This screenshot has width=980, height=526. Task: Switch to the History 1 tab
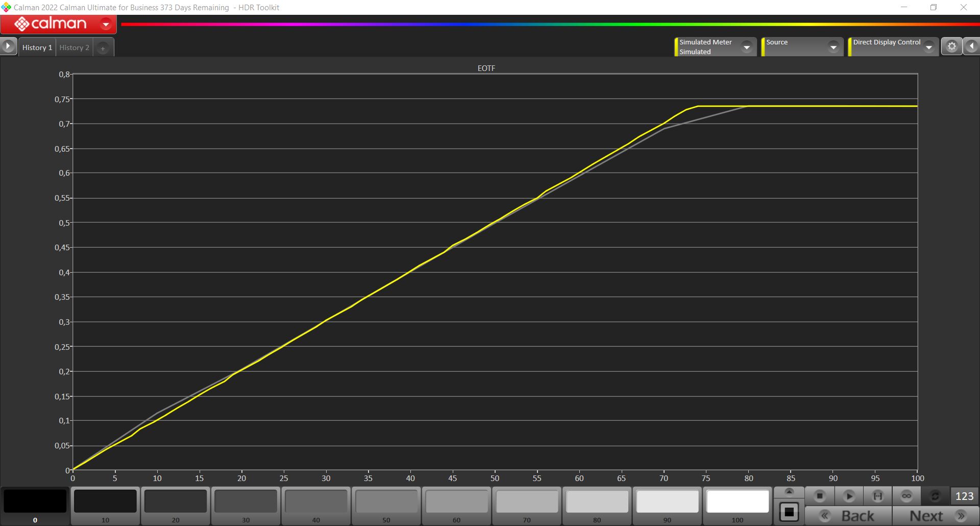[37, 47]
